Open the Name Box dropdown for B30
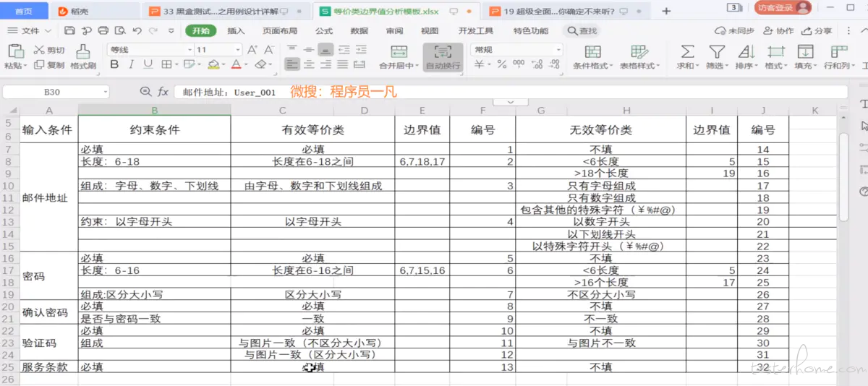Image resolution: width=868 pixels, height=386 pixels. point(106,93)
